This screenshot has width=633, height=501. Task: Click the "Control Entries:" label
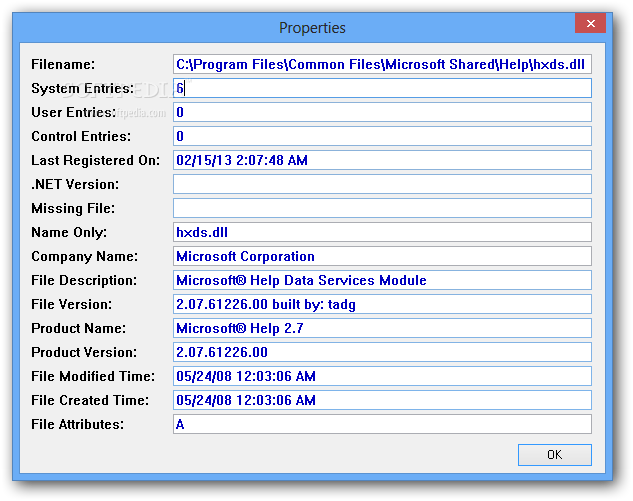pos(81,136)
